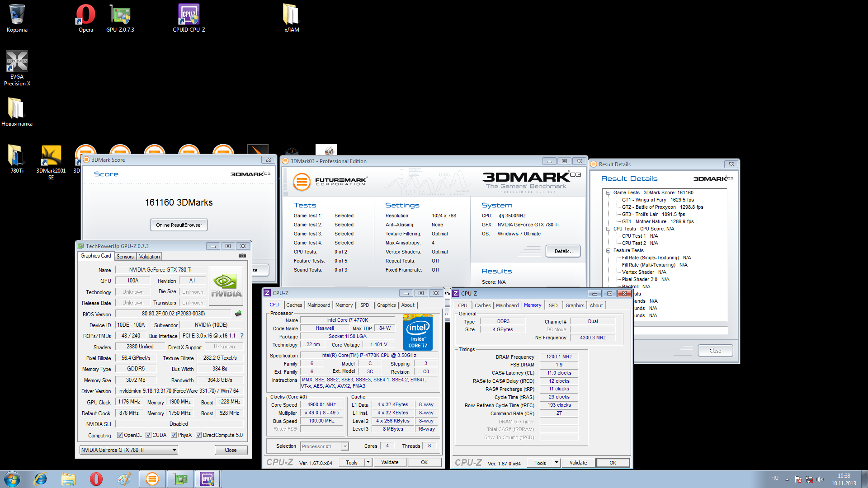
Task: Open About tab in CPU-Z CPU window
Action: (408, 305)
